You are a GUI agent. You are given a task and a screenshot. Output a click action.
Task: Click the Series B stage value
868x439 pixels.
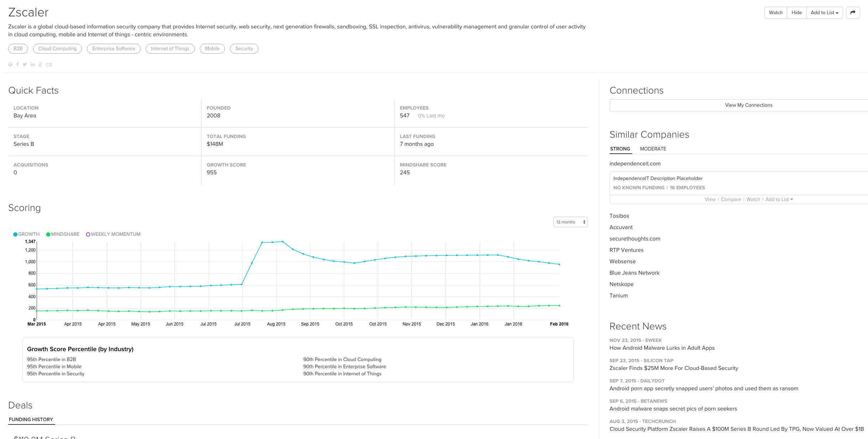point(24,144)
